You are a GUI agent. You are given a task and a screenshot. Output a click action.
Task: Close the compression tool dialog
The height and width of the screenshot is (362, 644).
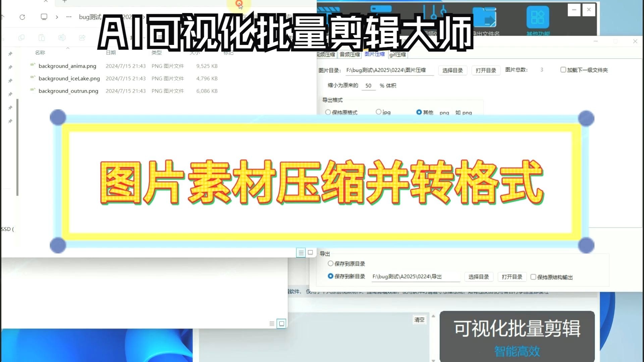click(x=635, y=41)
